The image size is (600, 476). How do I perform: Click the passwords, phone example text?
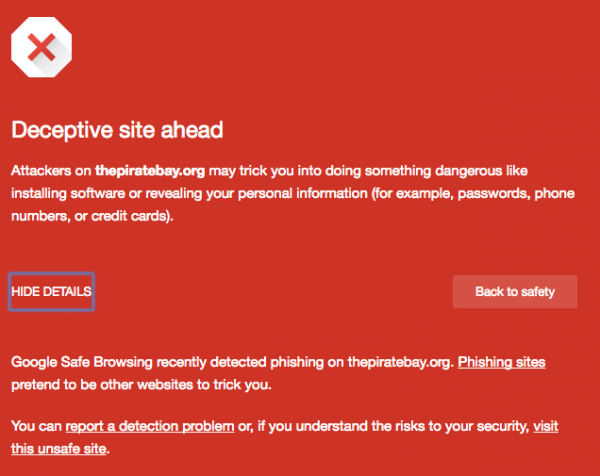(516, 193)
